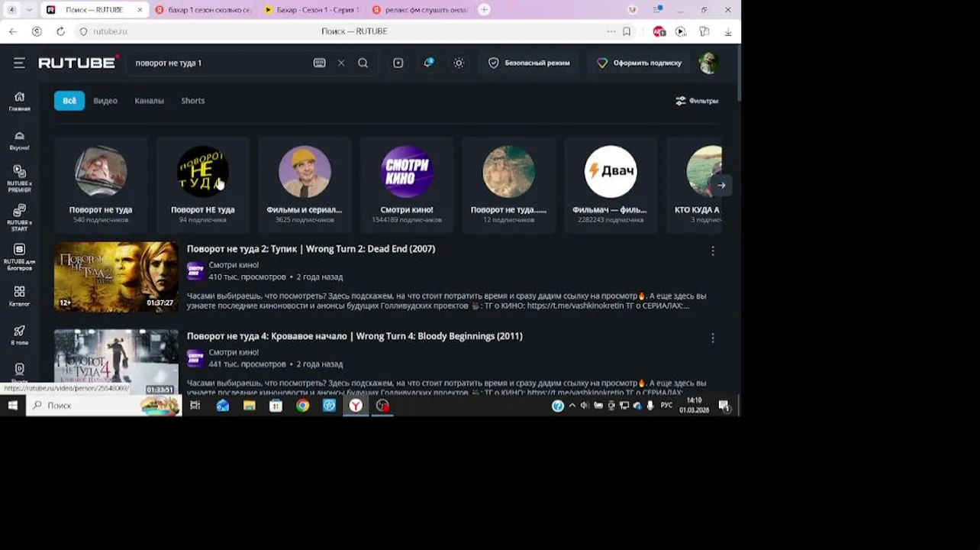This screenshot has height=550, width=980.
Task: Open more options for Wrong Turn 2 video
Action: pos(713,251)
